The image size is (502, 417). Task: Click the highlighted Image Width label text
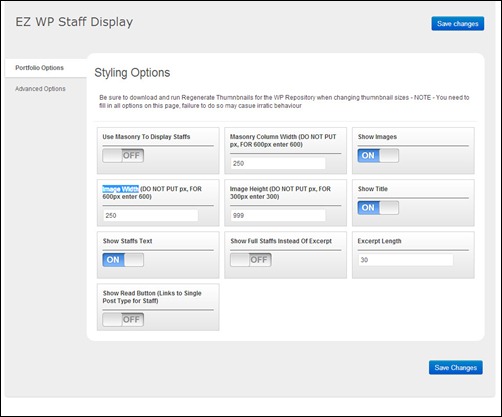pyautogui.click(x=120, y=189)
